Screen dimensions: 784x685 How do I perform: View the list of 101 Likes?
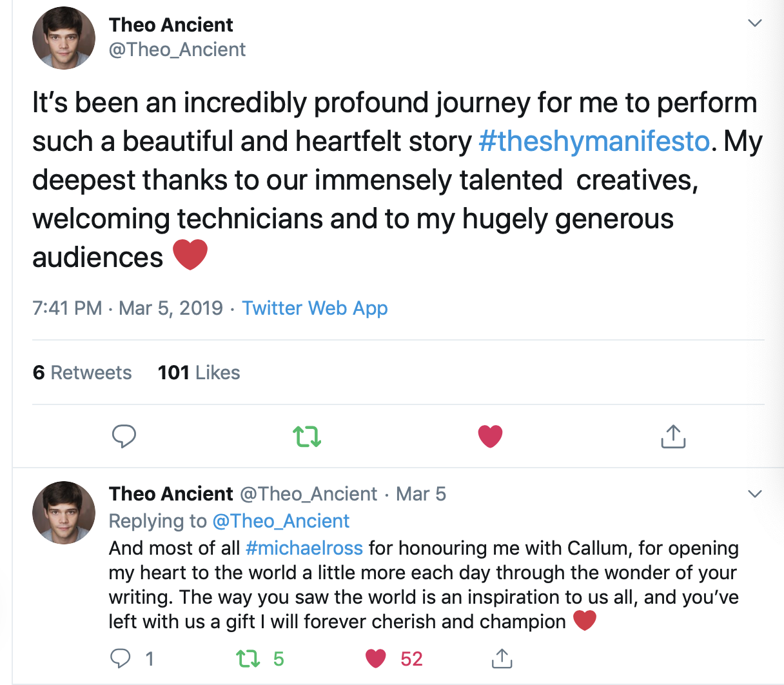(199, 373)
